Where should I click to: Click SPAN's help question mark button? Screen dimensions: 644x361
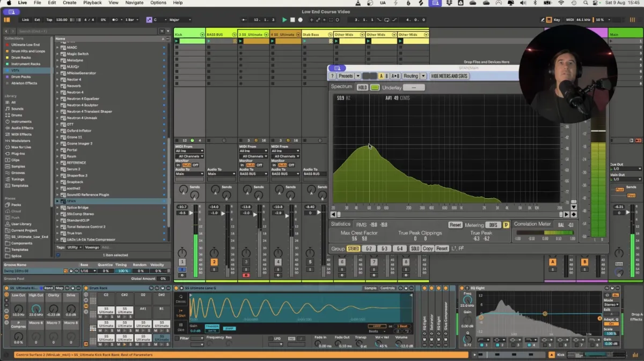(x=333, y=76)
